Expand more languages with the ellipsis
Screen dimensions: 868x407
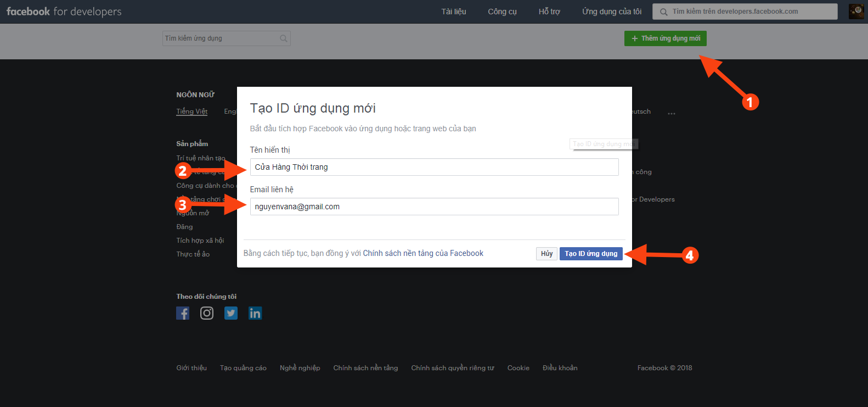[x=671, y=113]
